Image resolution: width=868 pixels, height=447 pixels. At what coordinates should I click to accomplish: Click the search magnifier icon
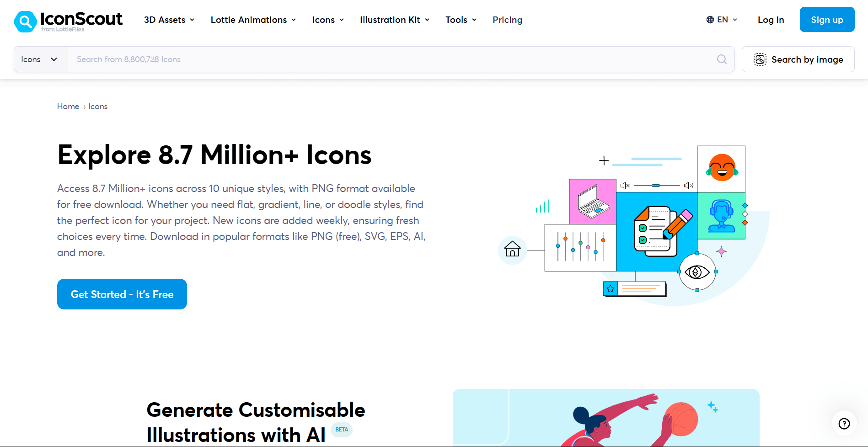(722, 59)
